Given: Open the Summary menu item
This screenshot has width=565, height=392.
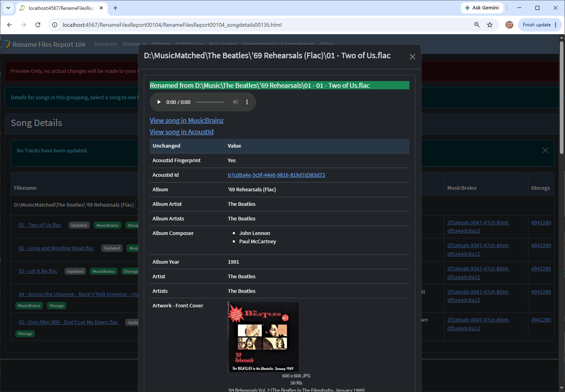Looking at the screenshot, I should [105, 44].
